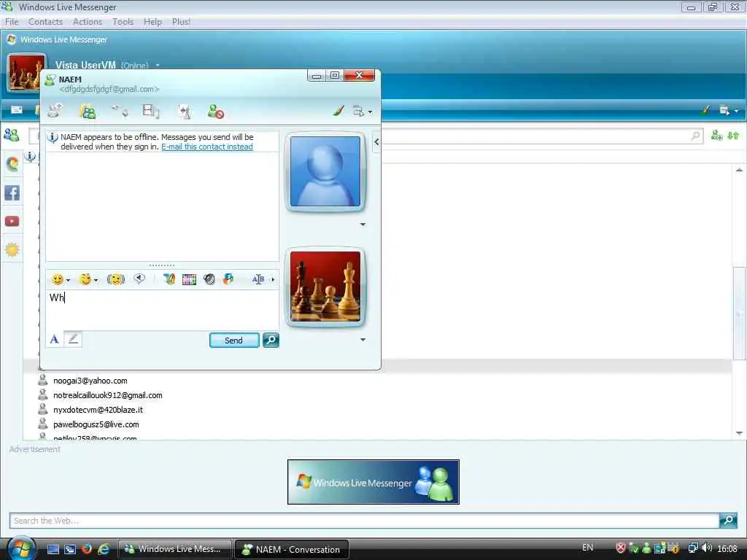Click the message text box containing Wh
Image resolution: width=747 pixels, height=560 pixels.
point(162,309)
